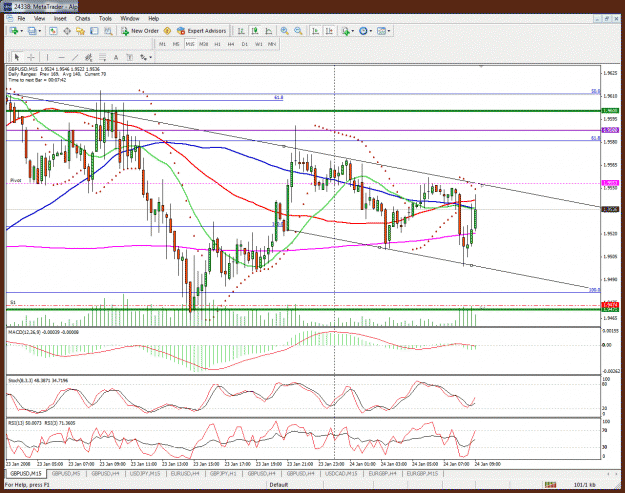625x493 pixels.
Task: Open the Data Window crosshair-target icon
Action: click(67, 31)
